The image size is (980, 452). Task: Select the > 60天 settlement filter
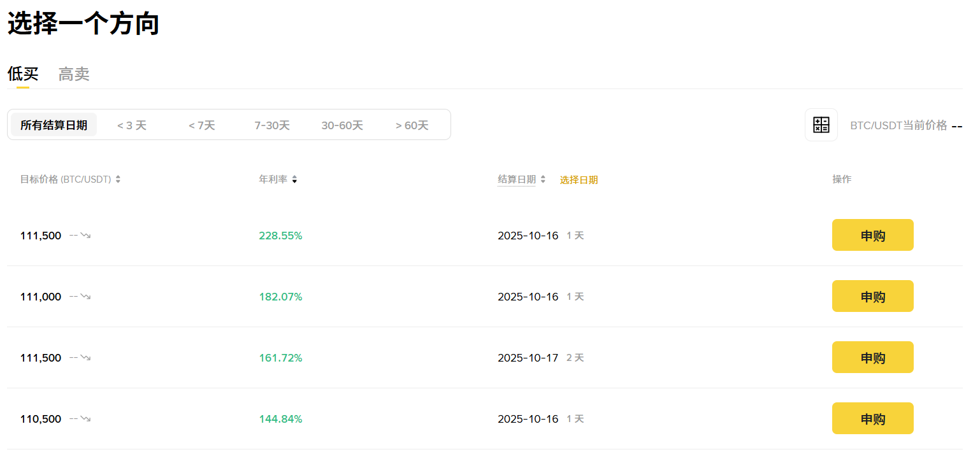[412, 125]
